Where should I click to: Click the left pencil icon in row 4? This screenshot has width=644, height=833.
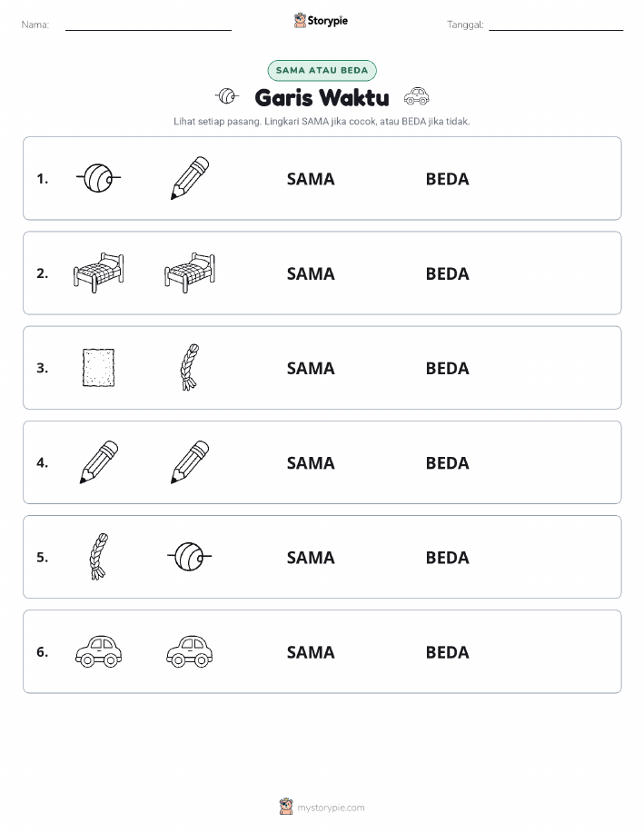point(99,461)
